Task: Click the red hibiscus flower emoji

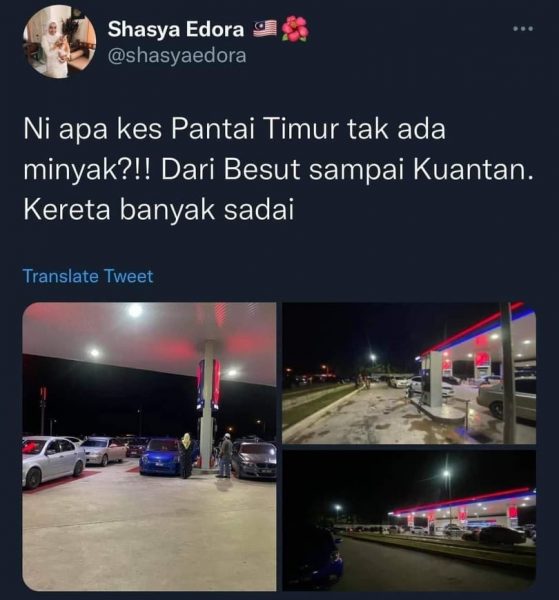Action: (295, 29)
